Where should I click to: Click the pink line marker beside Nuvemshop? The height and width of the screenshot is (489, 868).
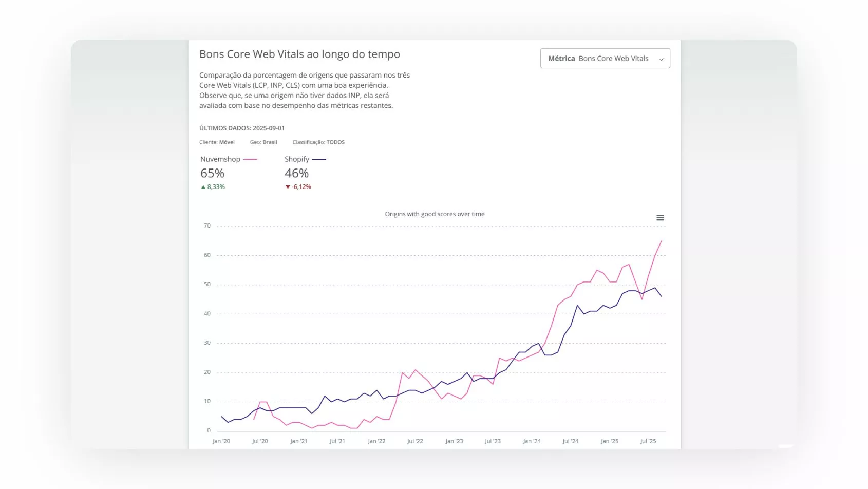(250, 159)
